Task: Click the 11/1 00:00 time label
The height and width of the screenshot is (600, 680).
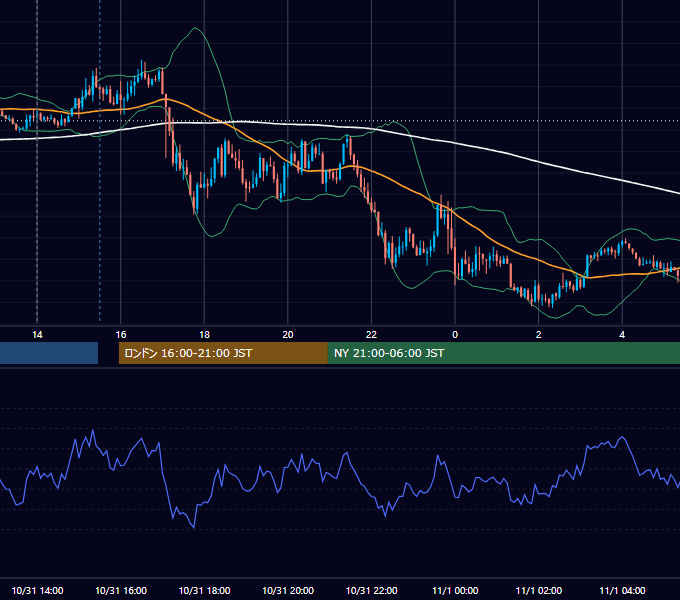Action: point(455,590)
